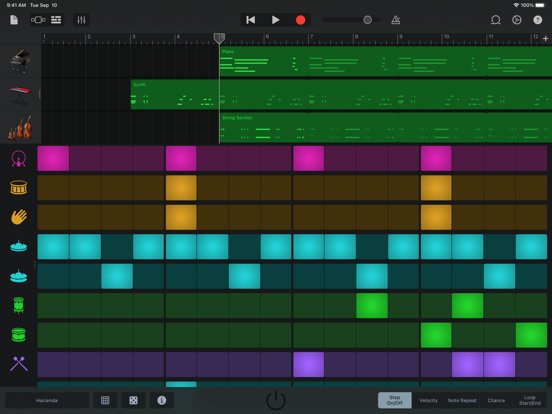552x414 pixels.
Task: Select the Synth region in the timeline
Action: point(341,94)
